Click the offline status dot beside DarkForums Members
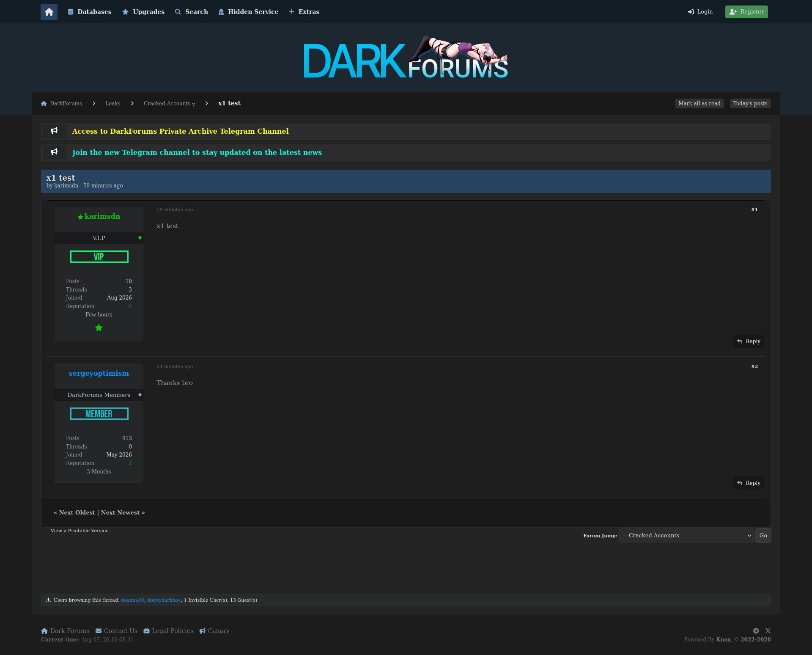This screenshot has width=812, height=655. pyautogui.click(x=140, y=395)
